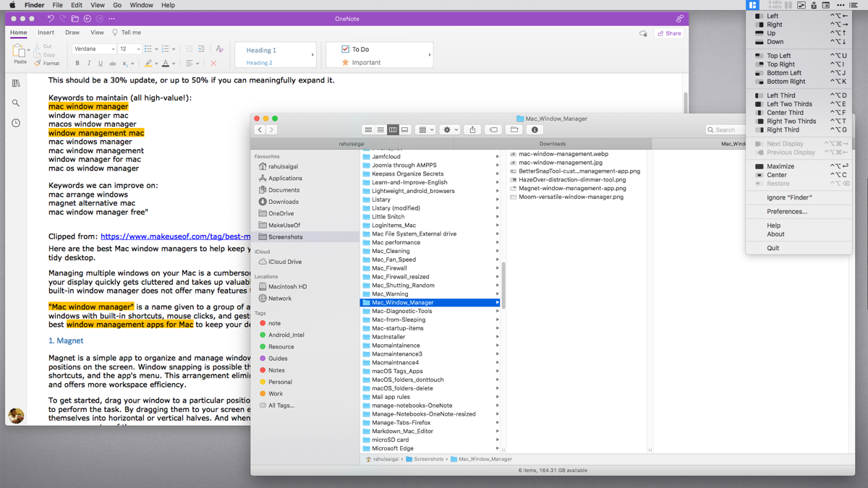Switch to the Insert tab in OneNote

pyautogui.click(x=46, y=33)
